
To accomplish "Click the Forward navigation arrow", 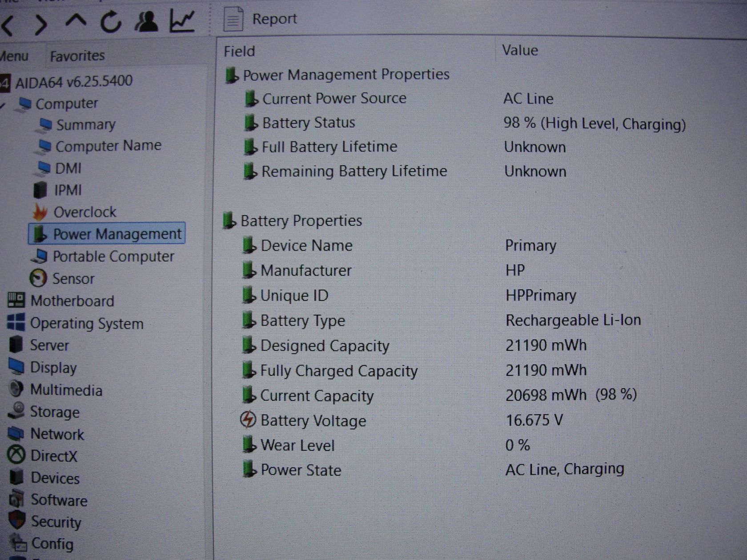I will tap(41, 24).
